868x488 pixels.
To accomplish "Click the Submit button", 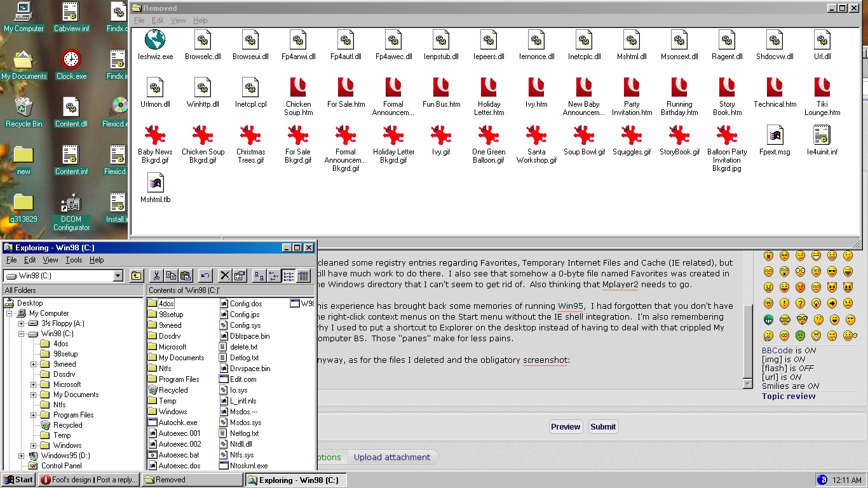I will [602, 427].
